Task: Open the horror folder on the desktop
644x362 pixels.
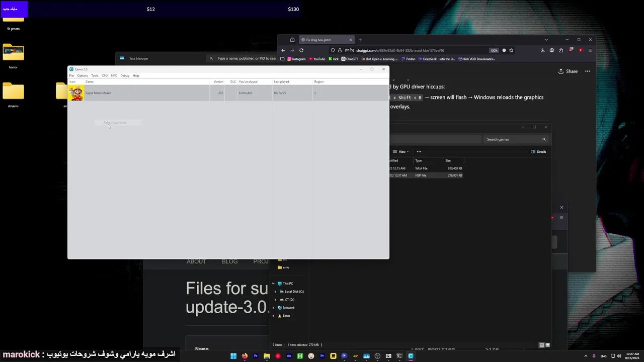Action: point(13,56)
